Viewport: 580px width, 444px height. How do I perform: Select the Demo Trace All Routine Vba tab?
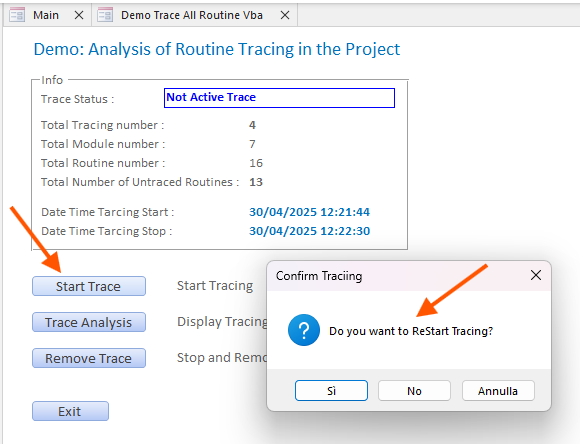coord(192,15)
